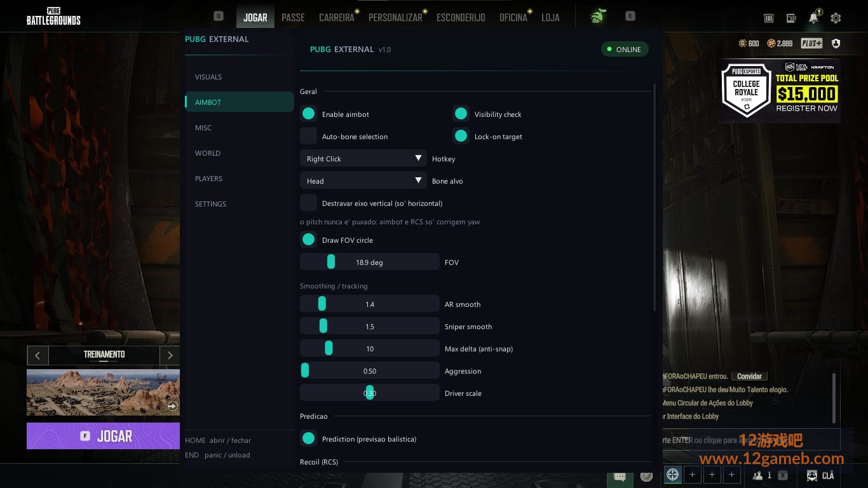Open the WORLD section in the sidebar
This screenshot has height=488, width=868.
coord(240,153)
